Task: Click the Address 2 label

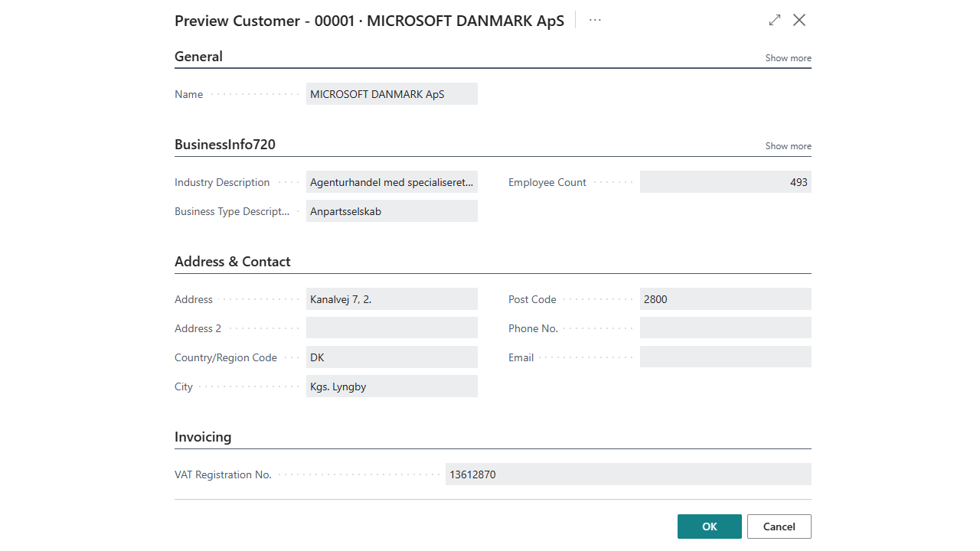Action: (198, 328)
